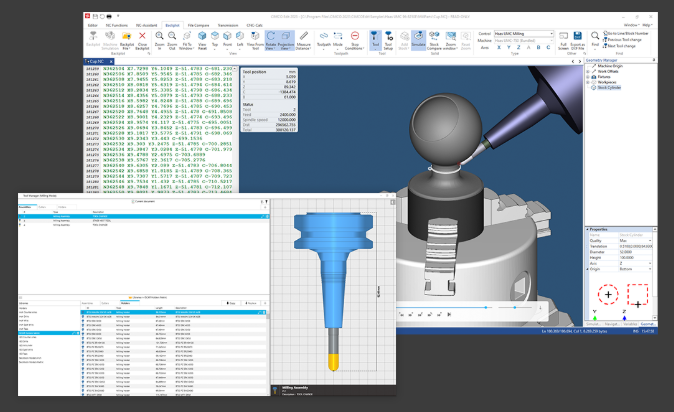This screenshot has height=412, width=674.
Task: Click the simulation speed slider handle
Action: tap(515, 307)
